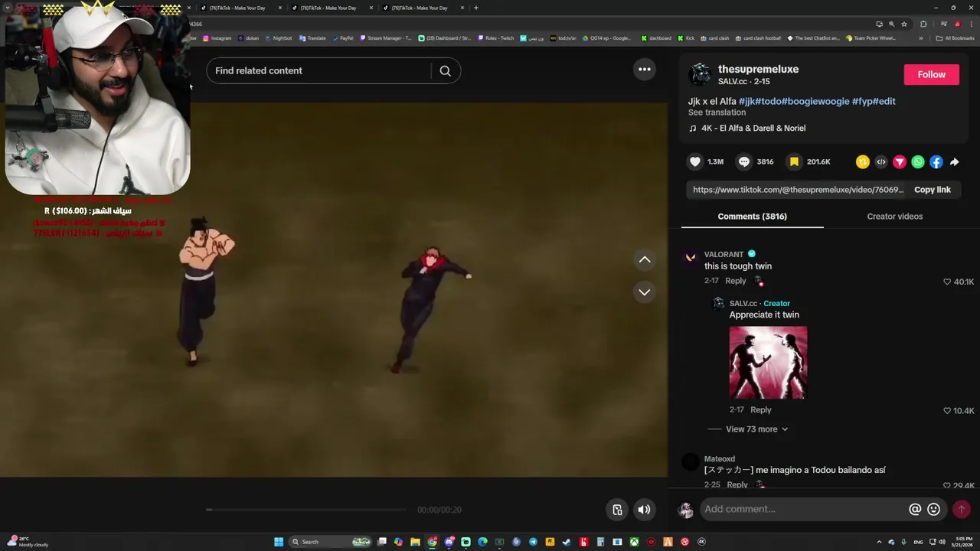Click the Add comment field
The width and height of the screenshot is (980, 551).
[x=802, y=509]
